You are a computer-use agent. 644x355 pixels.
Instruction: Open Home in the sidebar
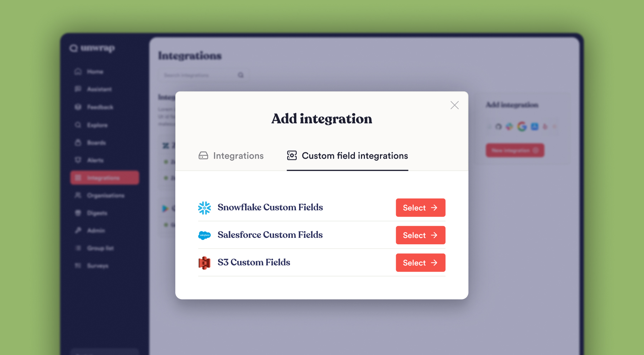[95, 72]
